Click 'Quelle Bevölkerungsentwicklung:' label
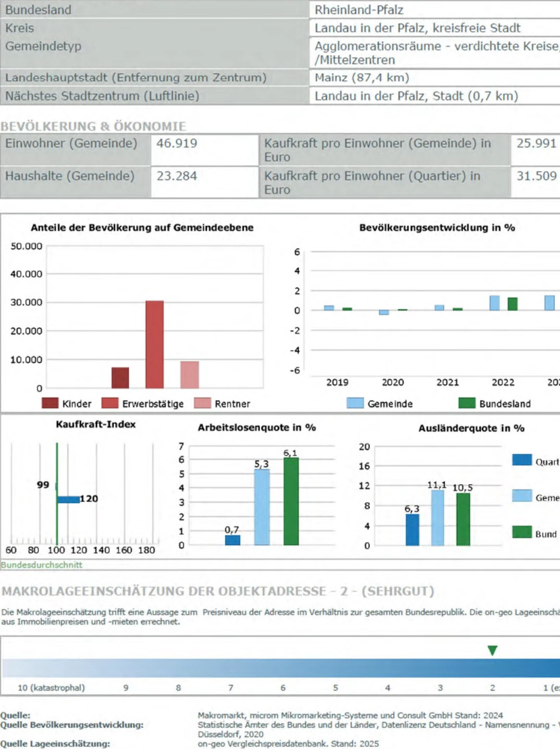Viewport: 560px width, 749px height. coord(72,725)
